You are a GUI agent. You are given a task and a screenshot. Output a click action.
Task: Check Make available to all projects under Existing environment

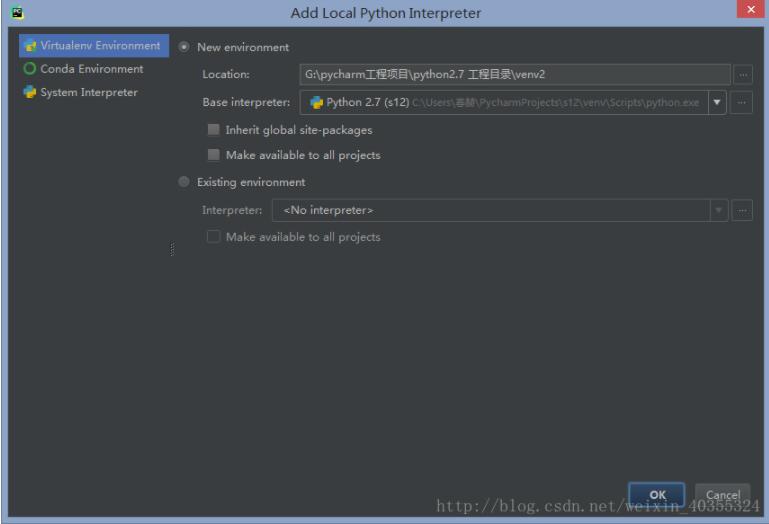pyautogui.click(x=213, y=237)
